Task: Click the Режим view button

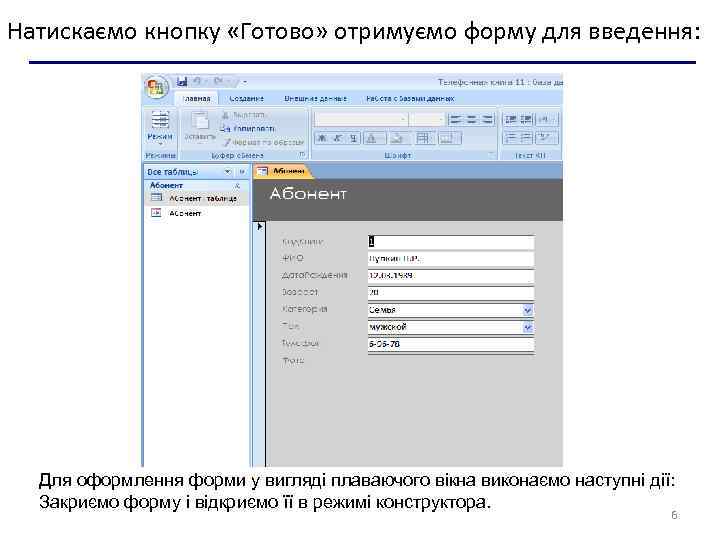Action: [160, 127]
